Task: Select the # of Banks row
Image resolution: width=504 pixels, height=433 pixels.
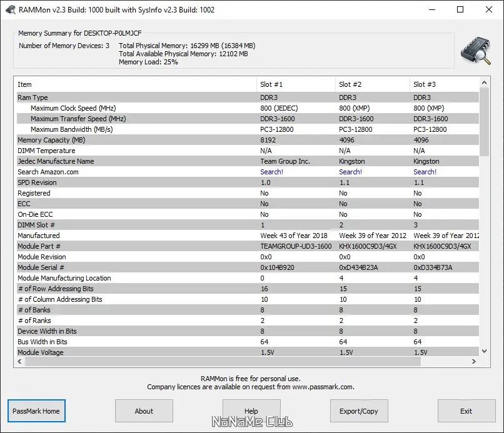Action: [248, 310]
